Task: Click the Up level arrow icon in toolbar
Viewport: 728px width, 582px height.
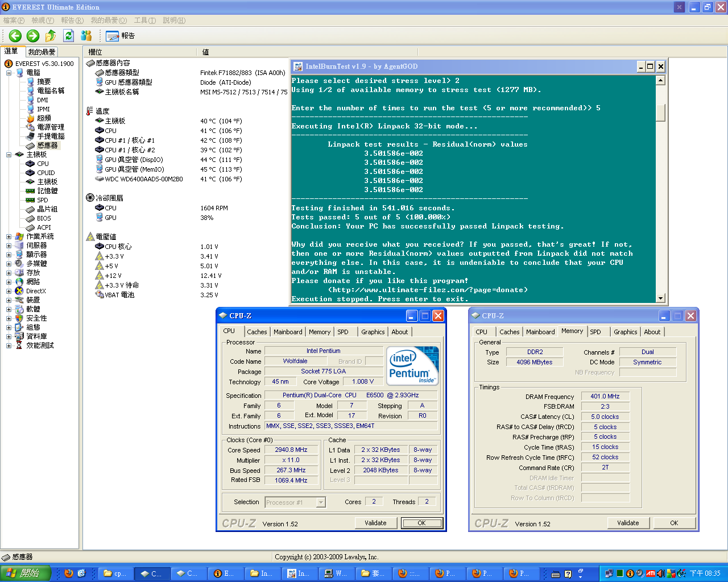Action: tap(51, 36)
